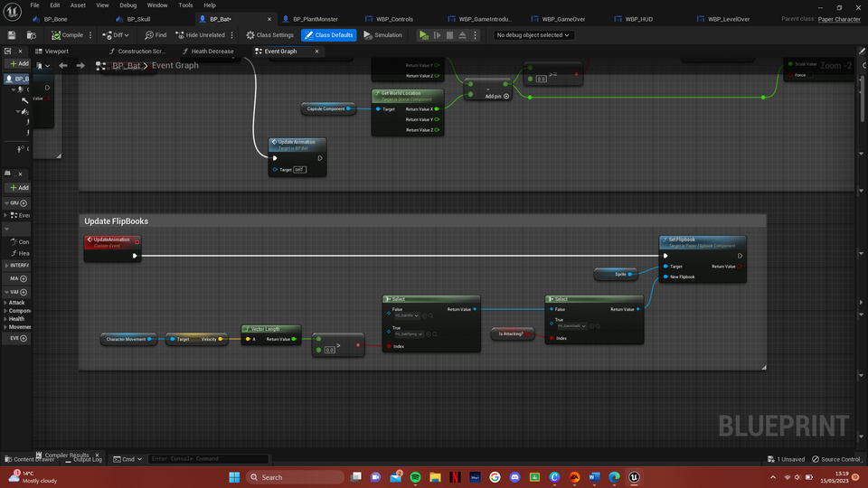868x488 pixels.
Task: Open the Asset menu
Action: point(78,5)
